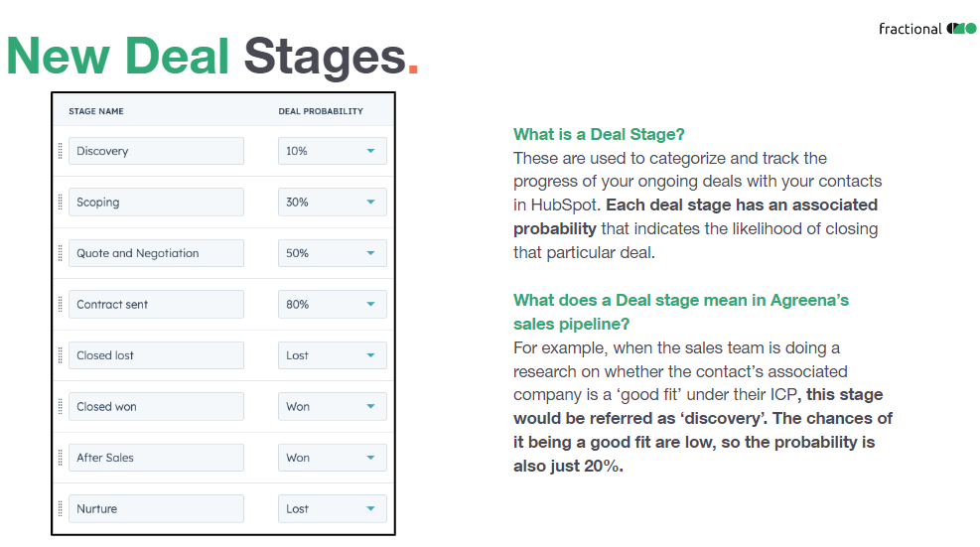The height and width of the screenshot is (547, 980).
Task: Click the drag handle beside After Sales
Action: pos(60,458)
